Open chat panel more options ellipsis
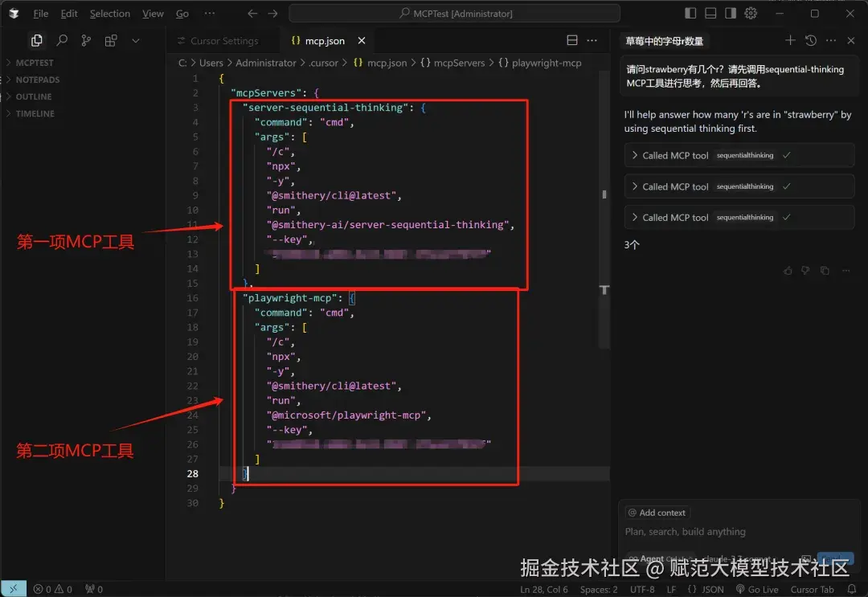This screenshot has width=868, height=597. point(831,40)
